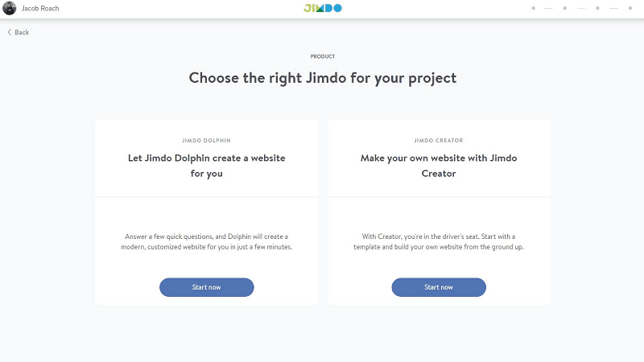Click Jacob Roach's profile avatar

click(10, 8)
